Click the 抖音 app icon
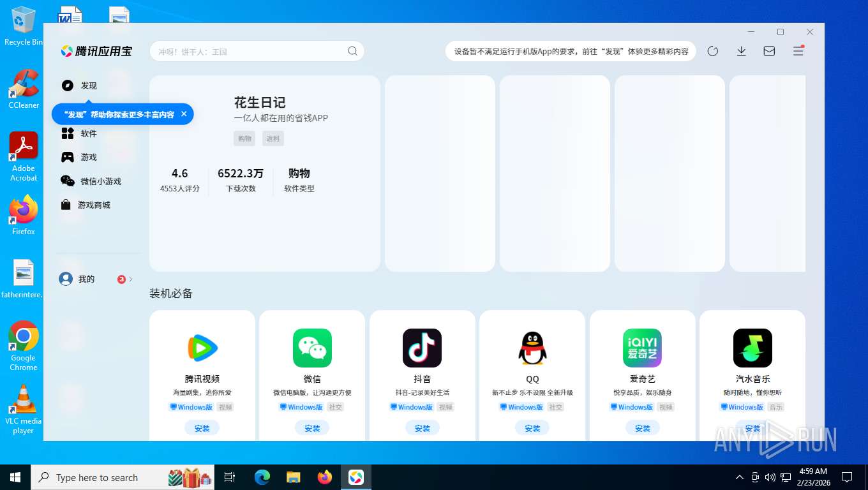The image size is (868, 490). (x=423, y=348)
